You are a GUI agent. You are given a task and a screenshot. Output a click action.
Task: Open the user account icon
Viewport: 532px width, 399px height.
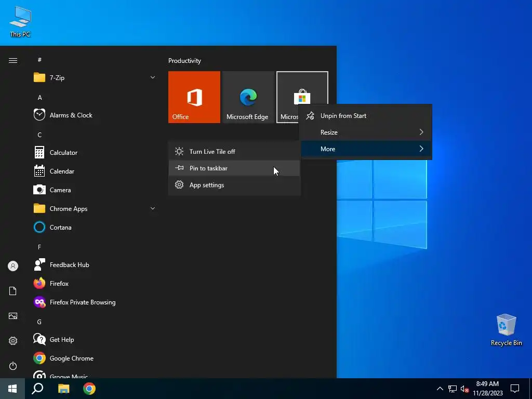click(x=13, y=266)
